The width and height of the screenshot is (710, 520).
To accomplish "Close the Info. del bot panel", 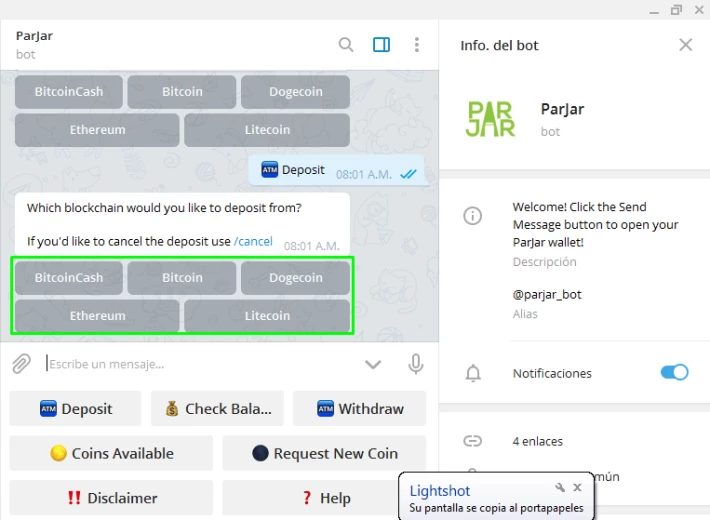I will point(686,45).
